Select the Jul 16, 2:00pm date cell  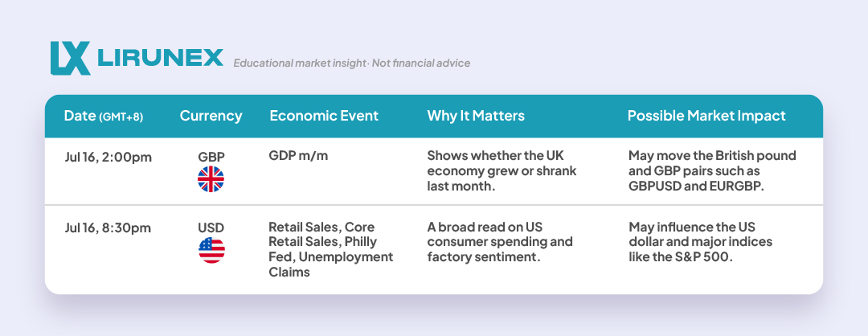[108, 158]
